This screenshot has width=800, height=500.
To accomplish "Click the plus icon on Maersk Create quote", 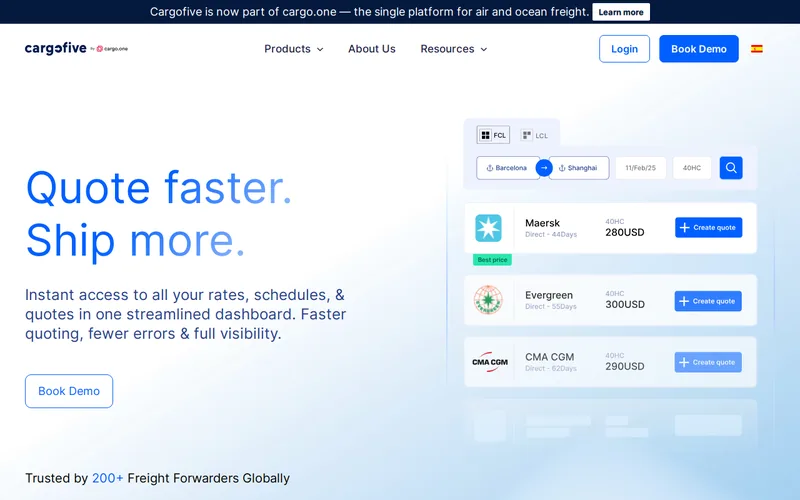I will point(685,228).
